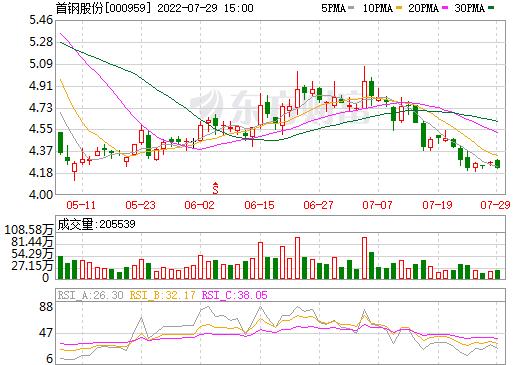520x365 pixels.
Task: Click the 30PMA legend label
Action: [470, 8]
